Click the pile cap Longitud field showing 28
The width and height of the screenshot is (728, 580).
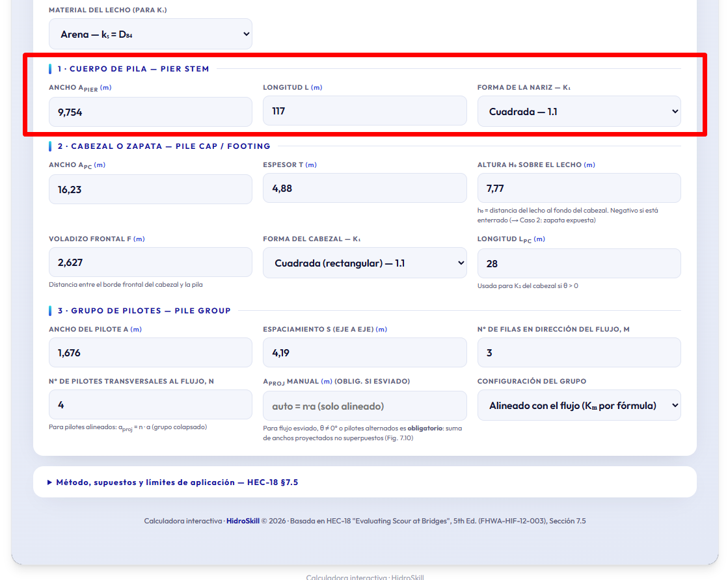(x=579, y=263)
